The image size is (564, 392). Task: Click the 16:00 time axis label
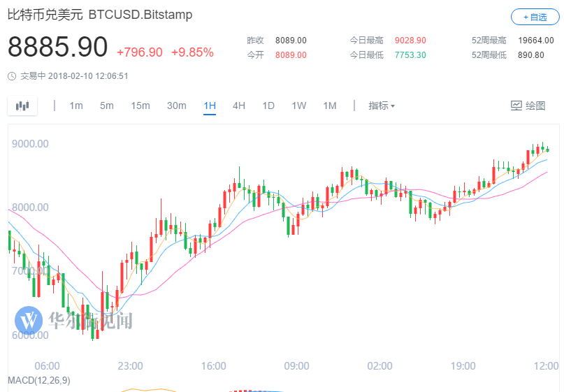coord(213,366)
